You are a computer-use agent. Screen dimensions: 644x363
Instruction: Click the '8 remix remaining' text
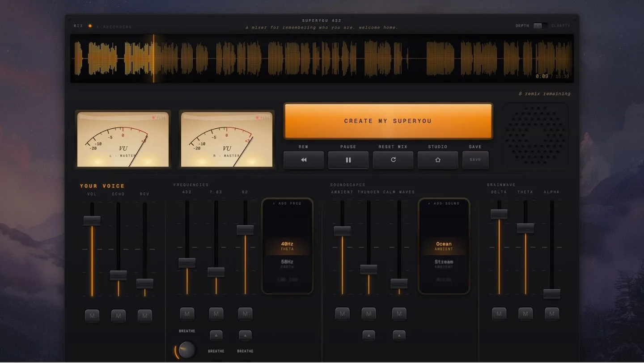(544, 94)
